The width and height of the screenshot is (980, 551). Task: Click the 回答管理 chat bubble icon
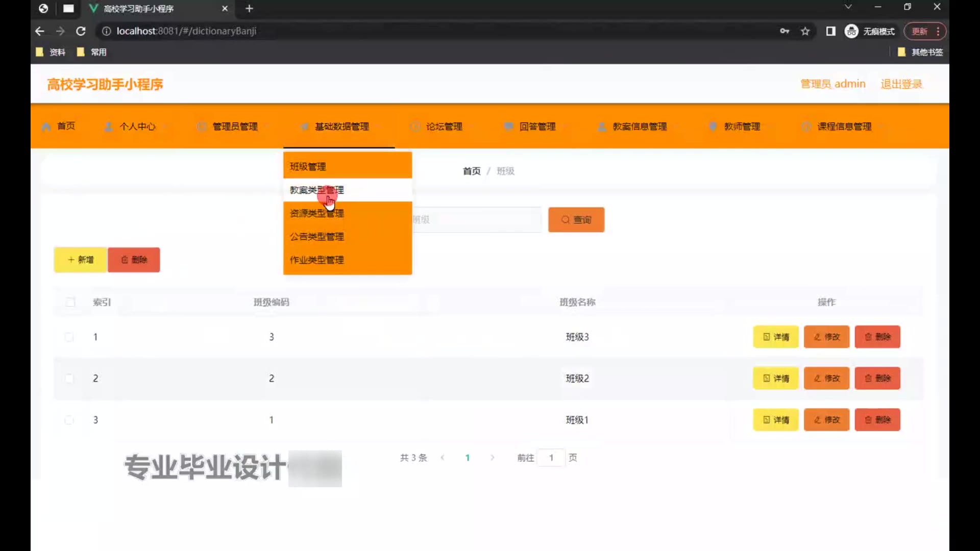click(x=508, y=127)
